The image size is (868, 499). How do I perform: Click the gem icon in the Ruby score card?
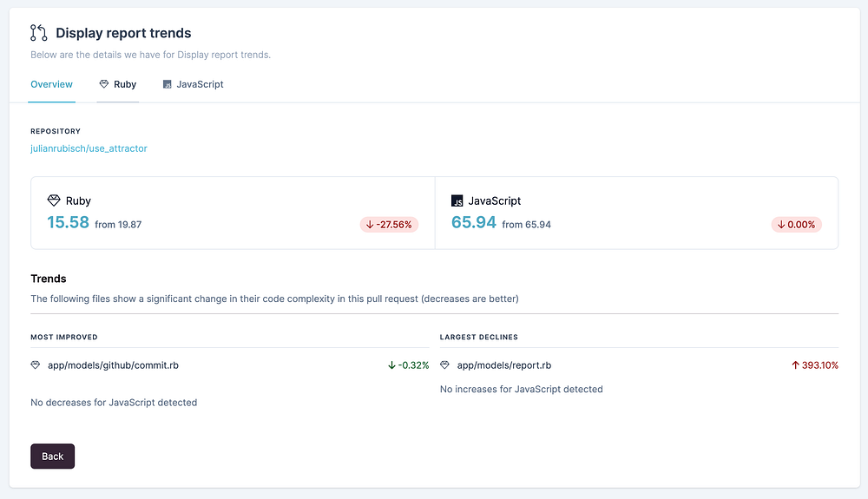[x=54, y=200]
